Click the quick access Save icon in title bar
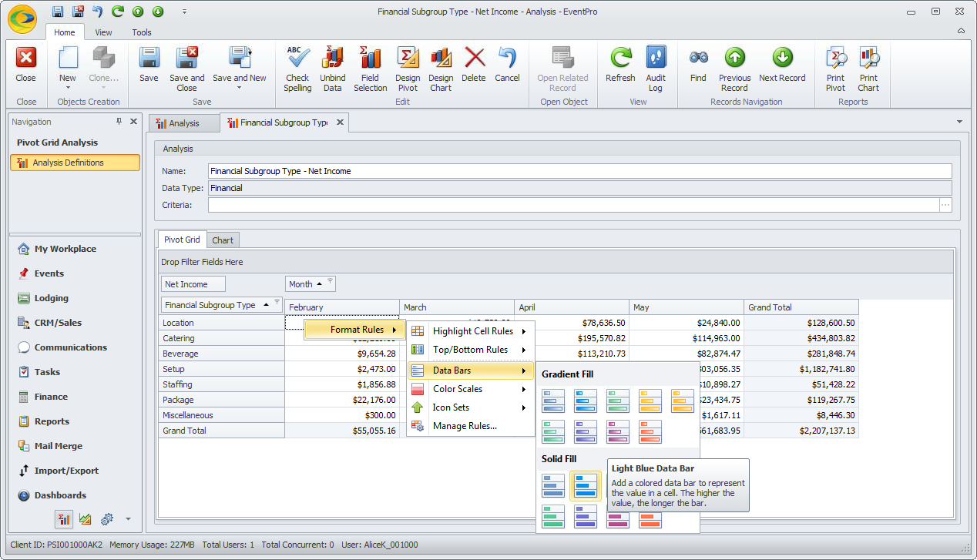 (59, 12)
